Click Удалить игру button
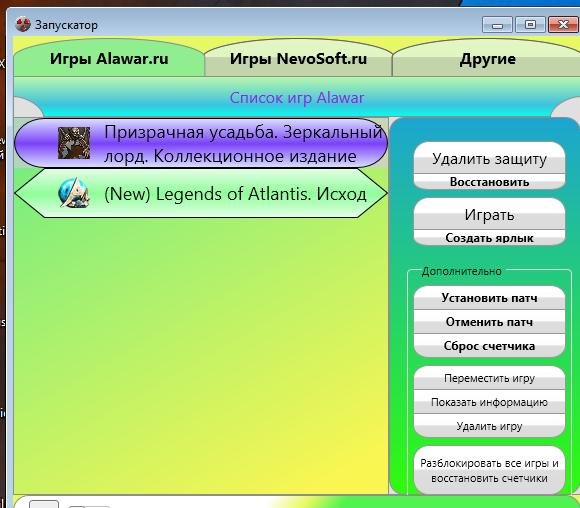Image resolution: width=580 pixels, height=508 pixels. [x=489, y=426]
